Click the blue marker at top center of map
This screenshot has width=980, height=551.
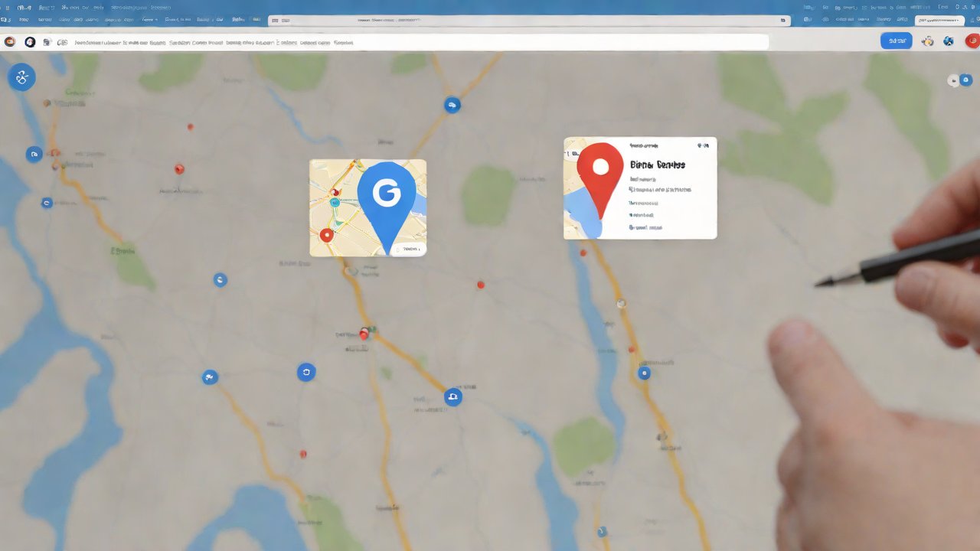click(x=452, y=105)
